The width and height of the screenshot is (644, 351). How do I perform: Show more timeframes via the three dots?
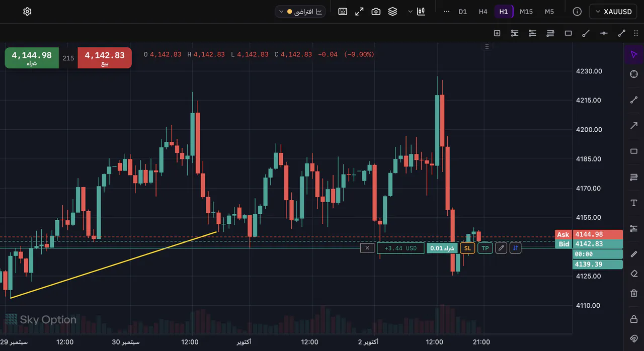coord(446,12)
